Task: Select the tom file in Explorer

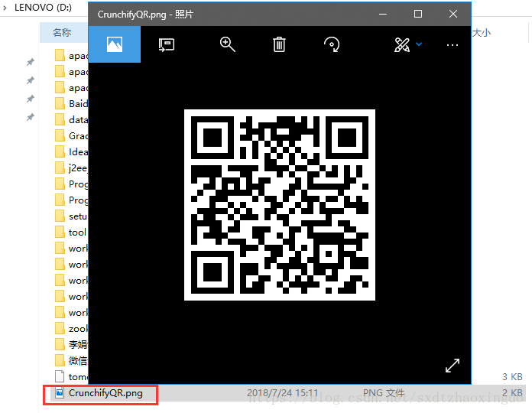Action: (79, 377)
